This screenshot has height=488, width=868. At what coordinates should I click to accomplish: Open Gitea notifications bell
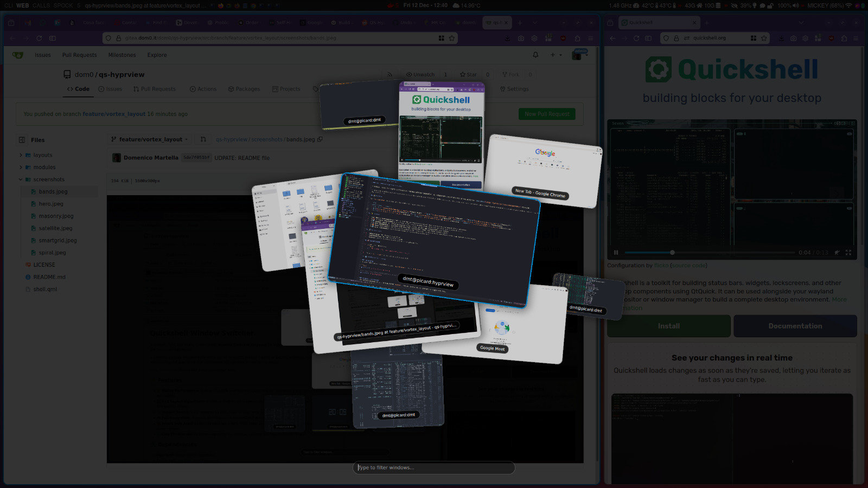pyautogui.click(x=535, y=55)
